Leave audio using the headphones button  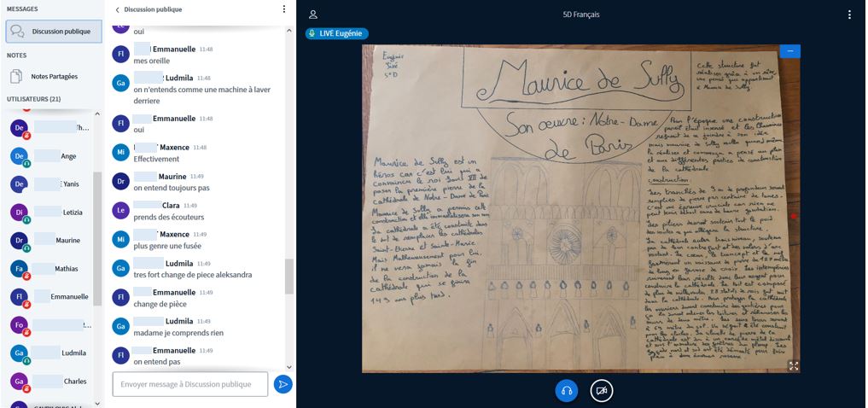pos(567,391)
